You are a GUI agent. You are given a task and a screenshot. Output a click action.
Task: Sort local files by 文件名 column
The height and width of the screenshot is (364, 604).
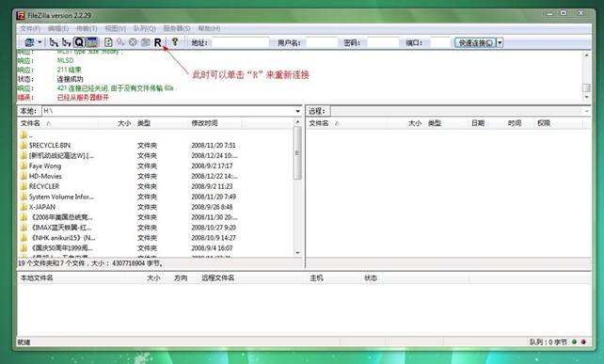[x=57, y=123]
